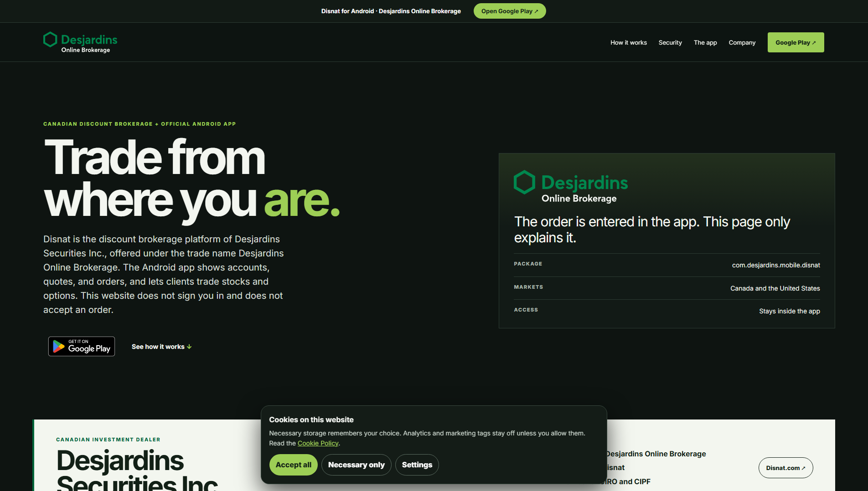Follow the See how it works link
This screenshot has width=868, height=491.
(162, 347)
